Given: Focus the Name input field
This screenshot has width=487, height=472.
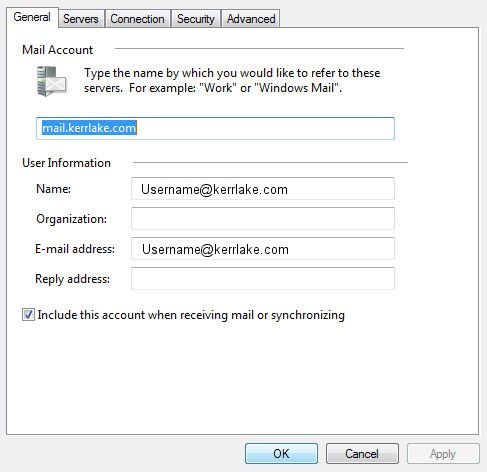Looking at the screenshot, I should pos(263,189).
